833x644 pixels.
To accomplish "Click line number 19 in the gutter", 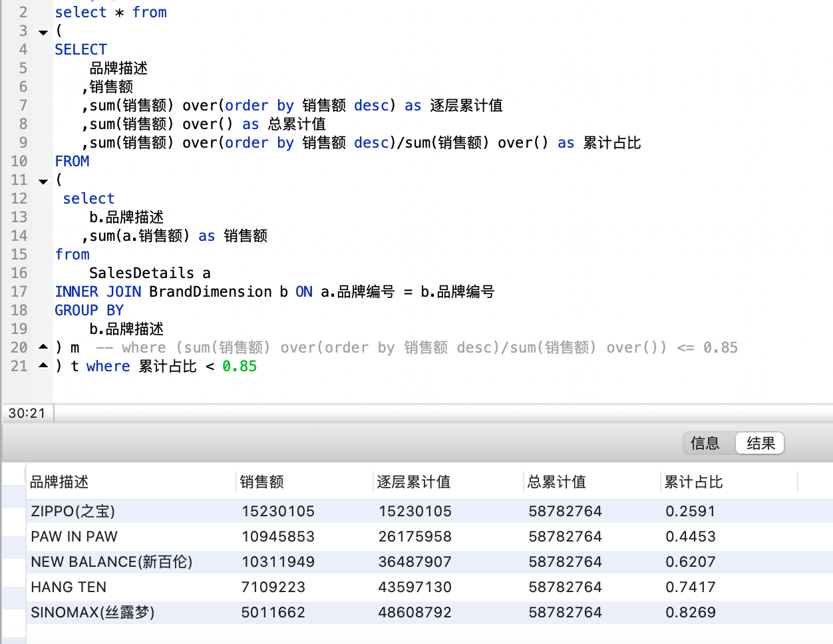I will (19, 329).
